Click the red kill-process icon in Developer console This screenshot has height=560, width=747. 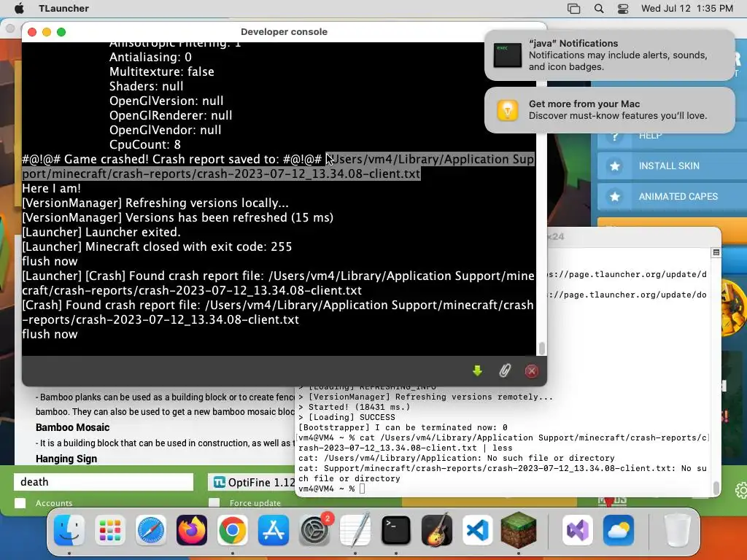click(532, 371)
